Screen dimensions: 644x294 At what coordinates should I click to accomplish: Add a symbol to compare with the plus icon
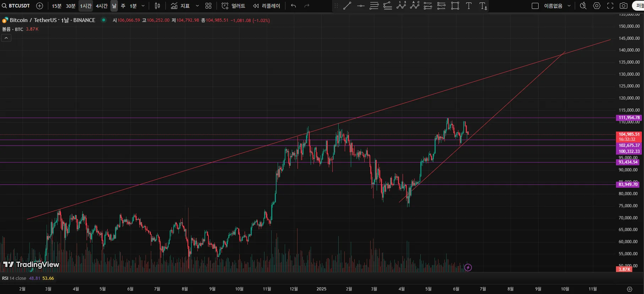click(40, 6)
